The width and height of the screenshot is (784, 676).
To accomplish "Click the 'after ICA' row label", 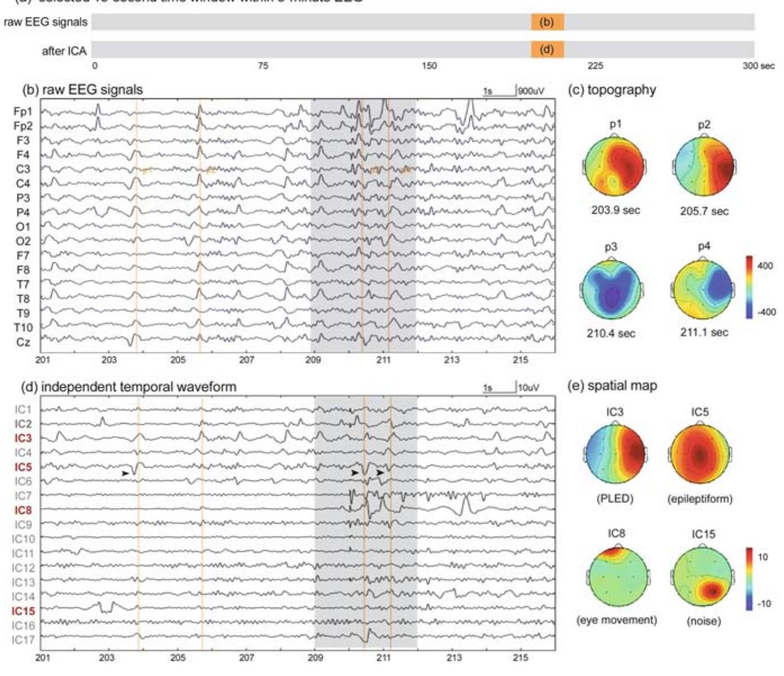I will point(64,51).
